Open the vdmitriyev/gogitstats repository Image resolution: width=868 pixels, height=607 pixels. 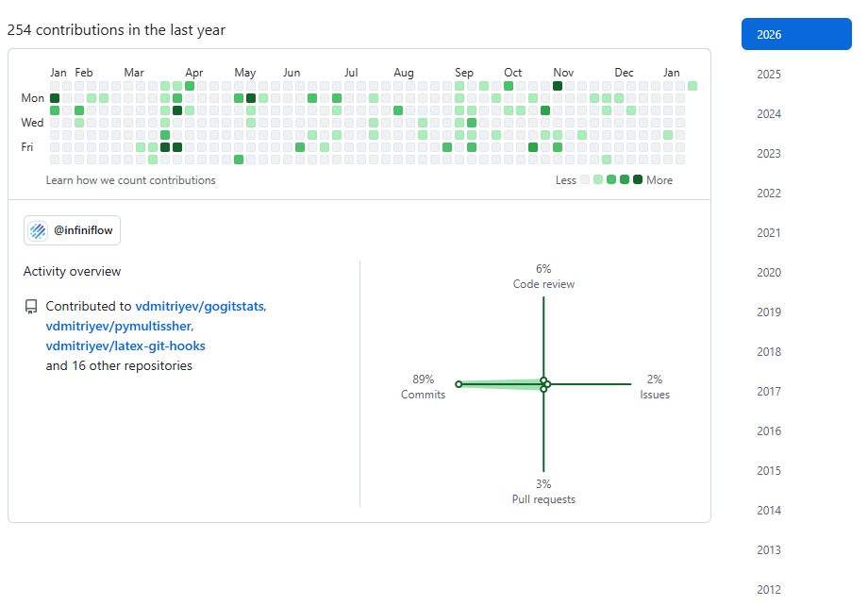pyautogui.click(x=200, y=306)
